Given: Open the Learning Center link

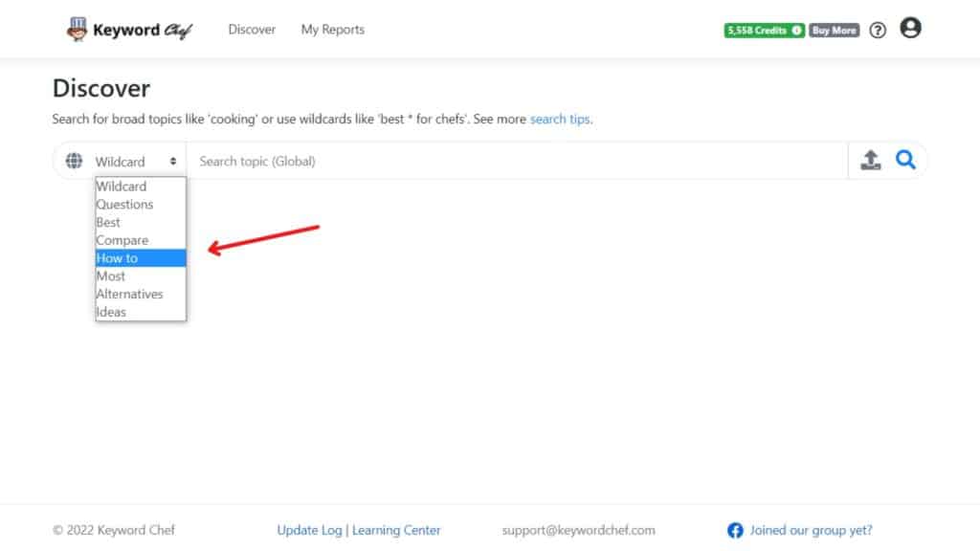Looking at the screenshot, I should coord(396,530).
